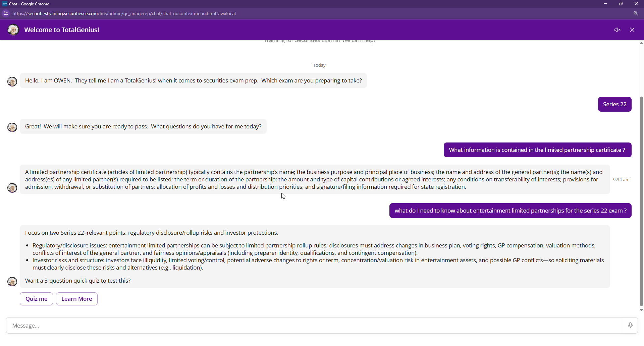Screen dimensions: 644x346
Task: Click the avatar beside the "Great!" reply
Action: 12,127
